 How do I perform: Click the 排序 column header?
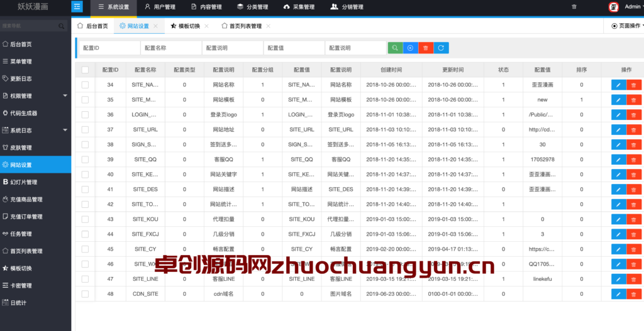click(x=582, y=70)
